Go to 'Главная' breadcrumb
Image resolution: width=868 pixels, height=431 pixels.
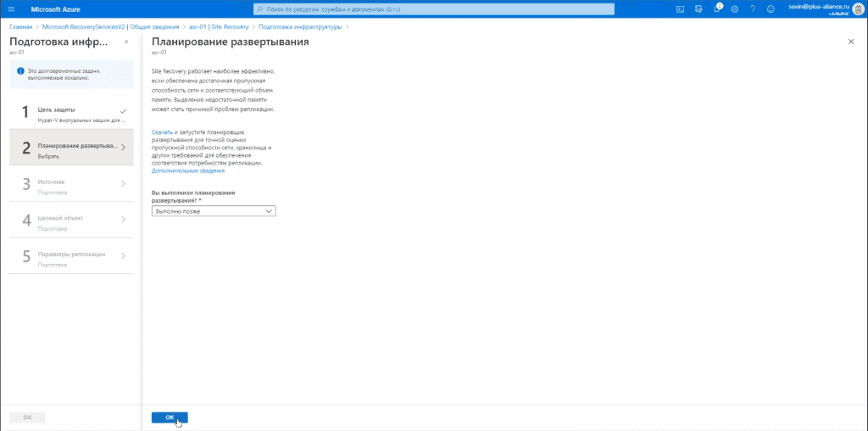(20, 26)
